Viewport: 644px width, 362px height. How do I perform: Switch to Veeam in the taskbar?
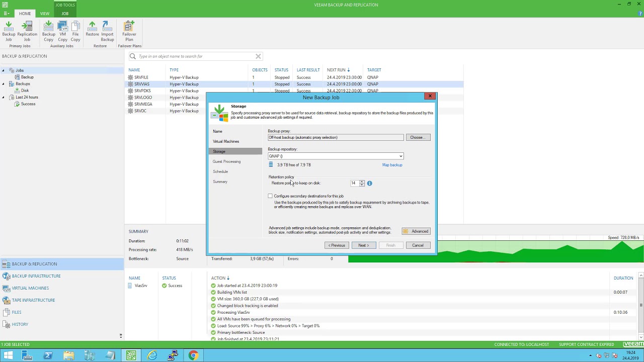click(x=131, y=355)
